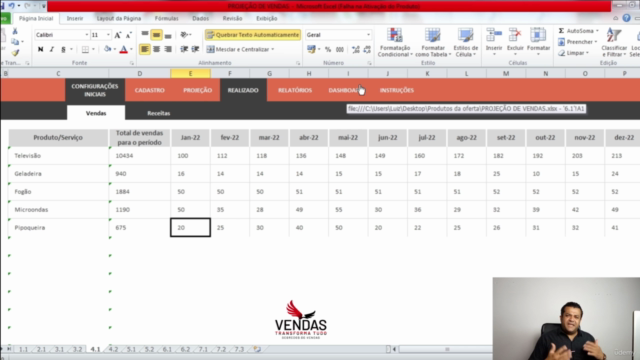This screenshot has width=640, height=360.
Task: Open the Exibição ribbon tab
Action: [267, 18]
